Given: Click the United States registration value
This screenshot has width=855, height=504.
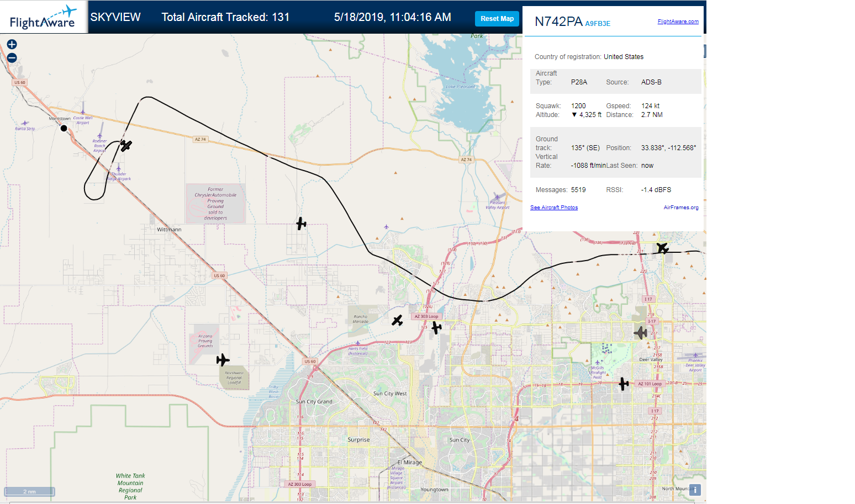Looking at the screenshot, I should 624,57.
